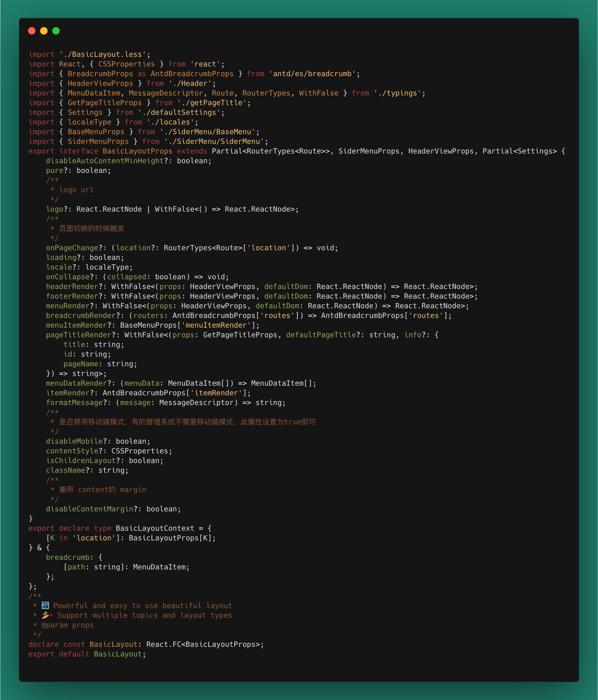
Task: Click the disableMobile property name
Action: click(74, 441)
